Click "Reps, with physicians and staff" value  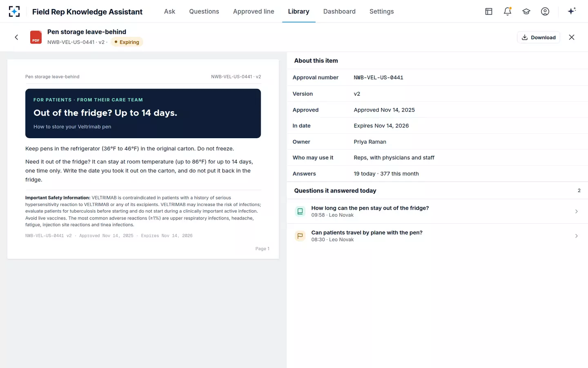(x=394, y=157)
